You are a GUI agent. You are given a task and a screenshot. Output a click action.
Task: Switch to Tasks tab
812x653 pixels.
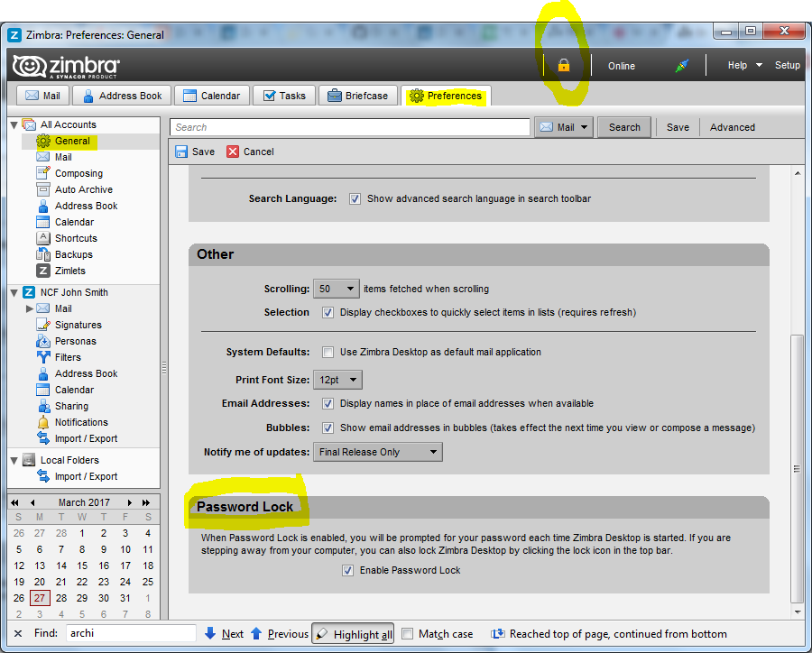pos(284,96)
